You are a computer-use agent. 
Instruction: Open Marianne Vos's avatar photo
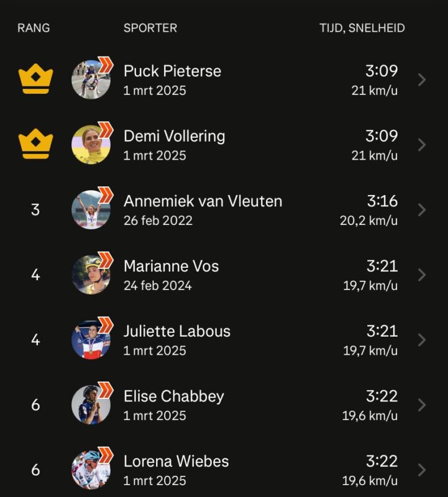tap(91, 275)
